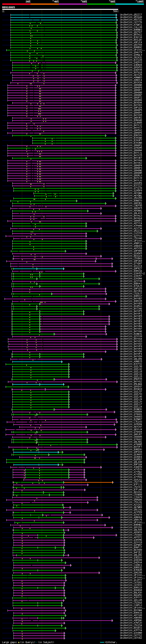
Task: Open hit UniRef100_Q39057-2
Action: pos(132,273)
